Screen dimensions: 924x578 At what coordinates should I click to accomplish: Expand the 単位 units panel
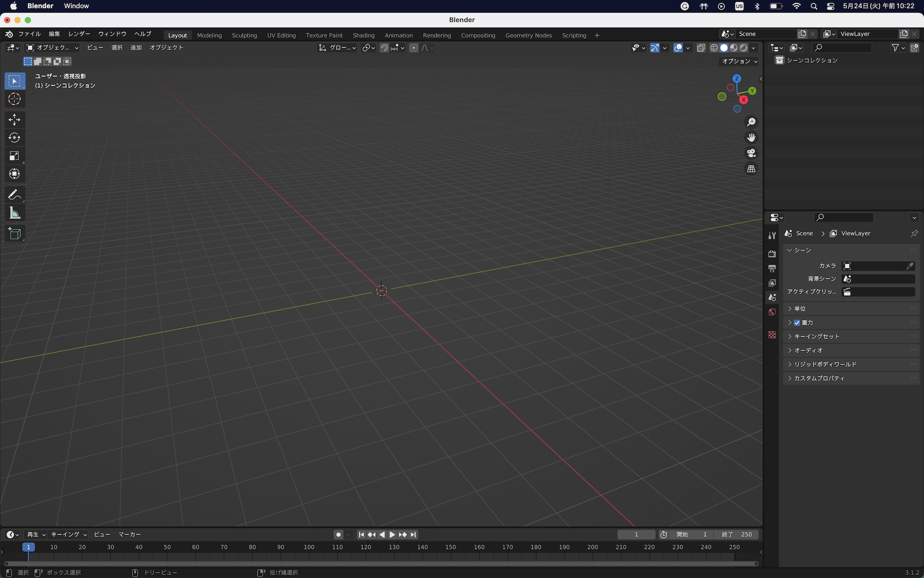pyautogui.click(x=800, y=308)
